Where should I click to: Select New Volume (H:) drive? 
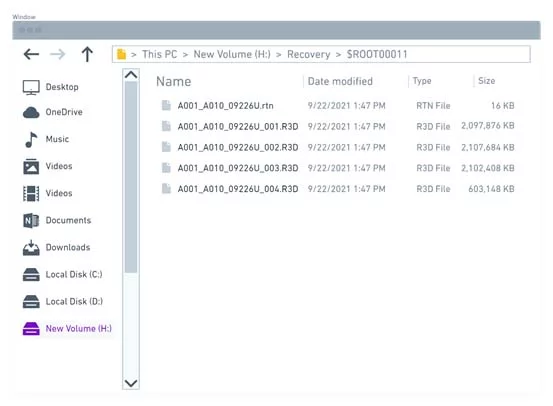pos(79,329)
